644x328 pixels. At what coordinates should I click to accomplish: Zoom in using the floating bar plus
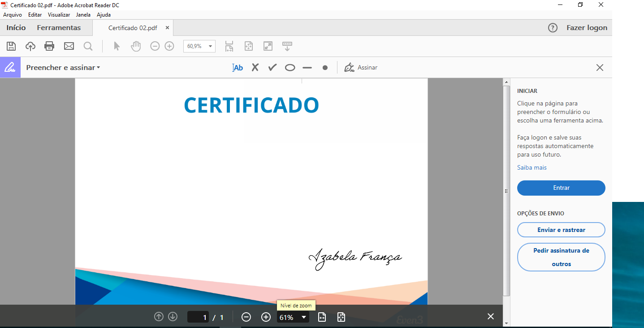click(266, 317)
